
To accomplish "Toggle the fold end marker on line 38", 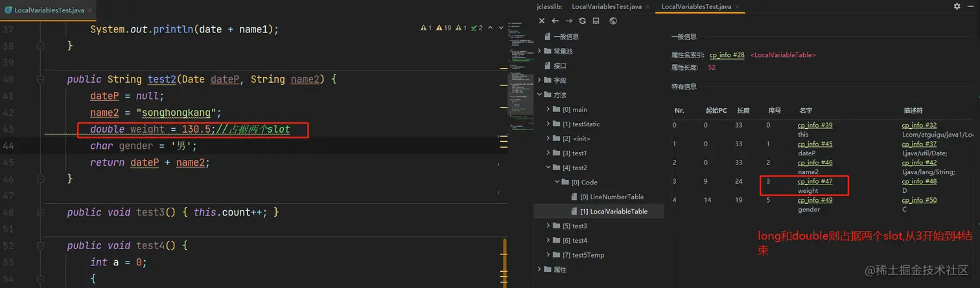I will (x=40, y=46).
